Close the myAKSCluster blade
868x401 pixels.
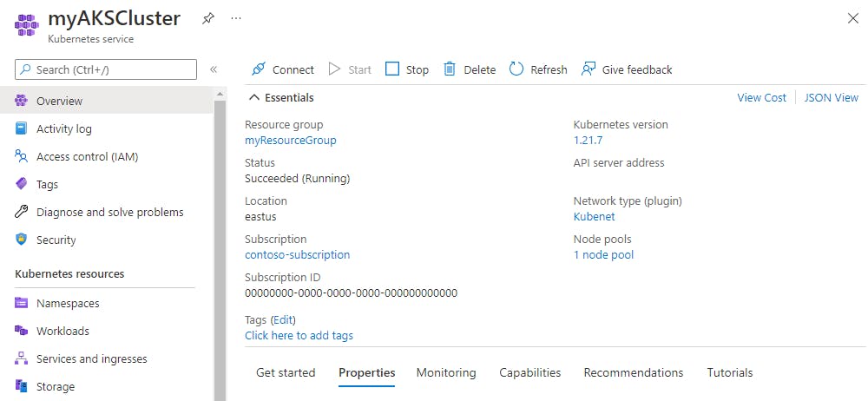coord(853,19)
